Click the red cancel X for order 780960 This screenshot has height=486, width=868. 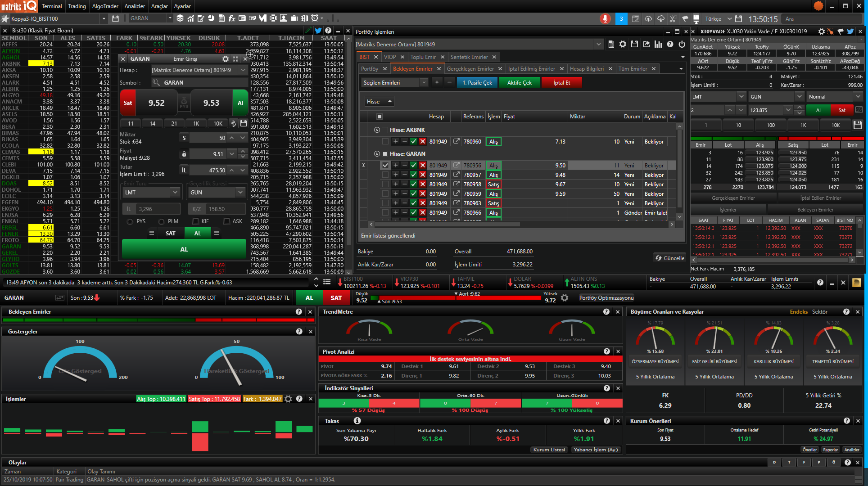pyautogui.click(x=422, y=141)
